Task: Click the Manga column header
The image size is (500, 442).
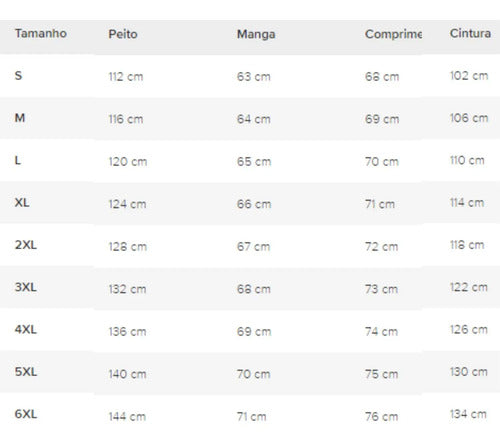Action: (256, 34)
